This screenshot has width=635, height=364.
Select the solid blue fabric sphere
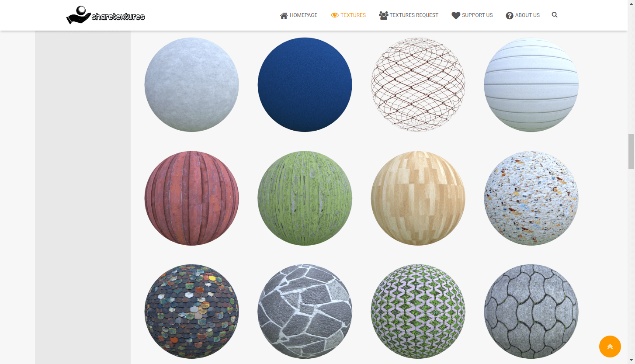[305, 84]
